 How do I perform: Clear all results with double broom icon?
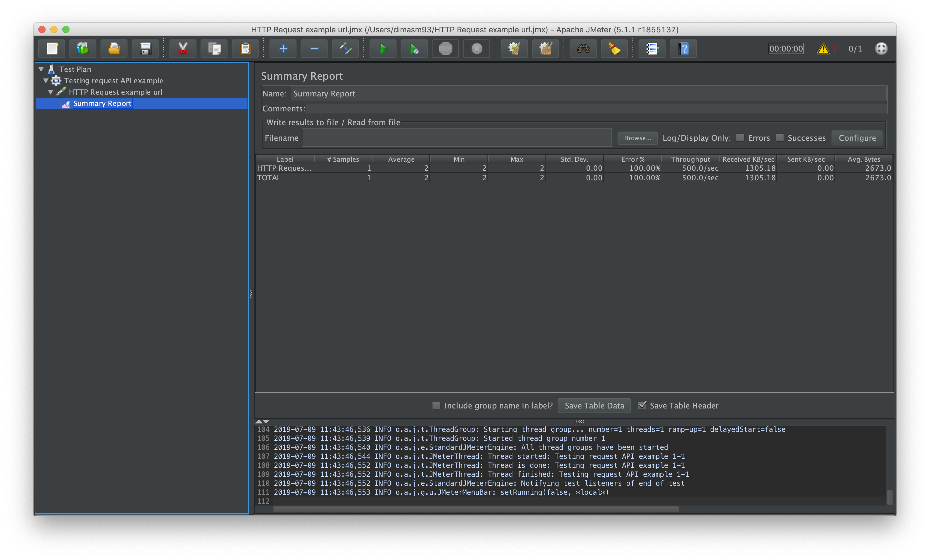pos(545,49)
